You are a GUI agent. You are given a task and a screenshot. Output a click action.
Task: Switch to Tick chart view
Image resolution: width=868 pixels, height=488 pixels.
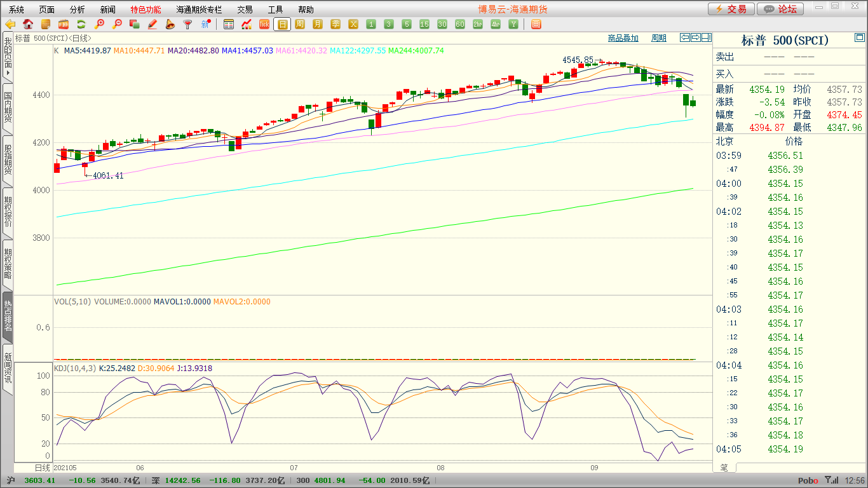[x=264, y=24]
